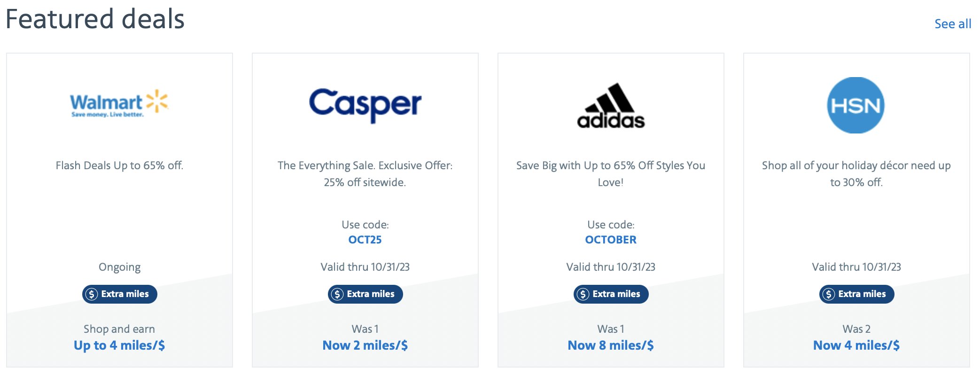
Task: Click the Walmart logo
Action: 119,103
